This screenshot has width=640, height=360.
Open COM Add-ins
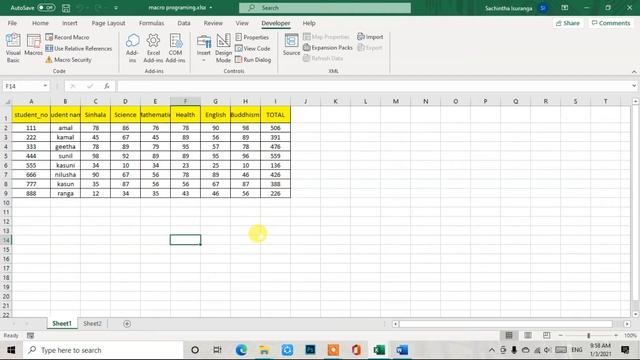click(176, 48)
